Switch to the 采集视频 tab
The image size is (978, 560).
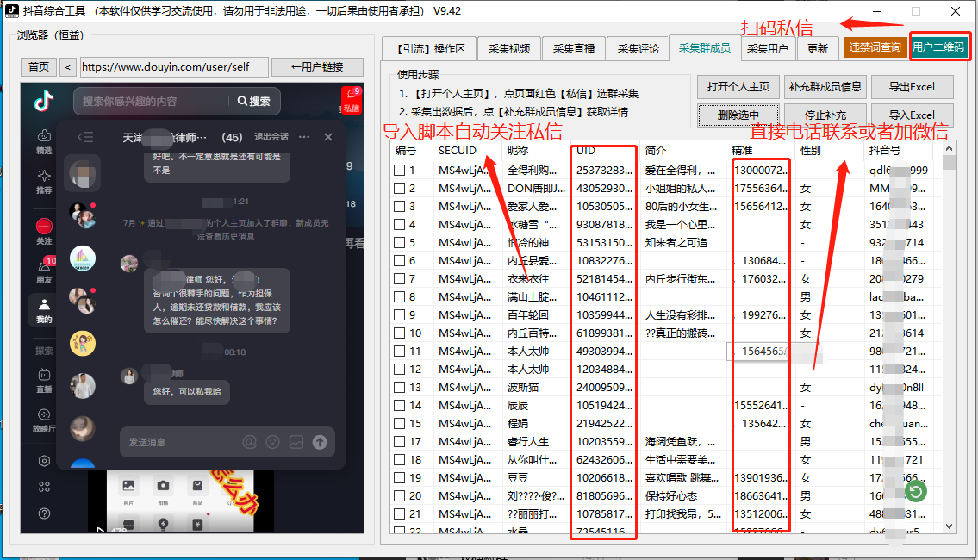508,48
